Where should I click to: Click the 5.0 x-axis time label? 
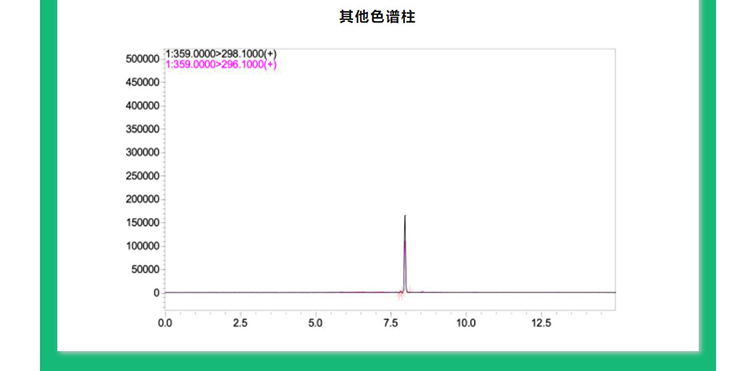coord(316,323)
